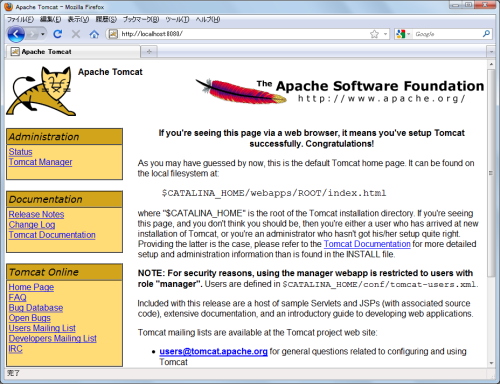The width and height of the screenshot is (500, 384).
Task: Click the 完了 status bar text
Action: (x=13, y=373)
